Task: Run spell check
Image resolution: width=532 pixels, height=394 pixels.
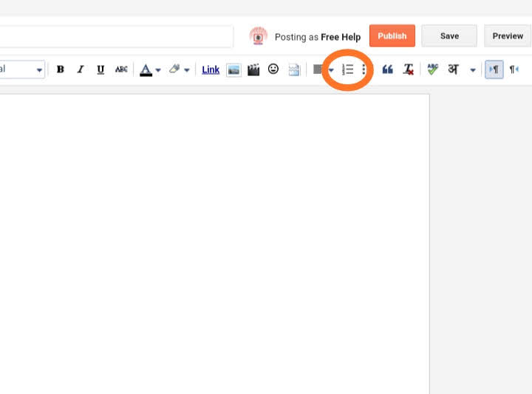Action: [432, 69]
